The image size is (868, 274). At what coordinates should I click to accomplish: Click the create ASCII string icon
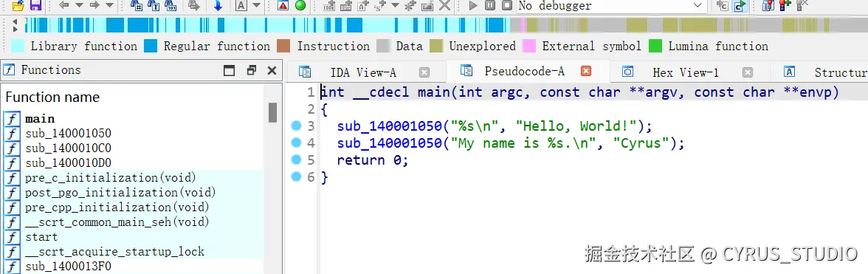363,6
